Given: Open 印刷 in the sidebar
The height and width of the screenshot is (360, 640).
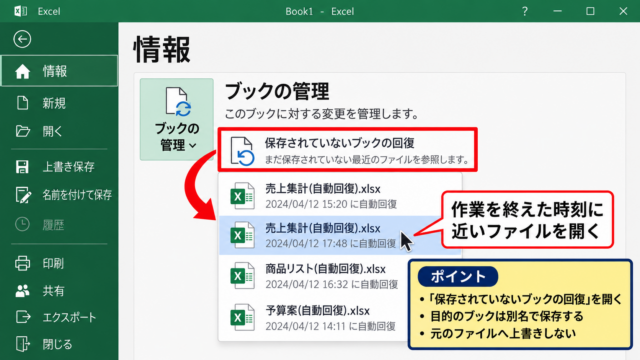Looking at the screenshot, I should (x=60, y=263).
